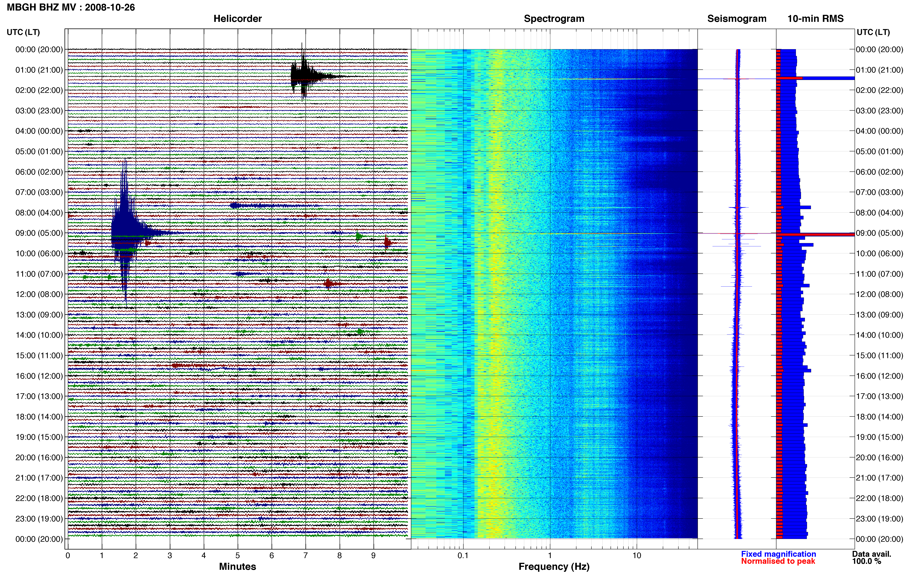The image size is (924, 578).
Task: Select the 'Normalised to peak' legend text
Action: click(778, 561)
